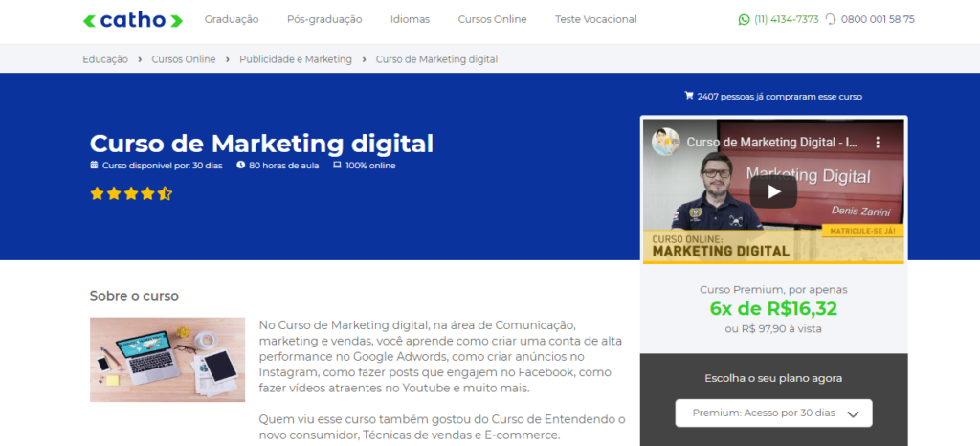
Task: Click the 6x de R$16,32 price text
Action: (x=773, y=308)
